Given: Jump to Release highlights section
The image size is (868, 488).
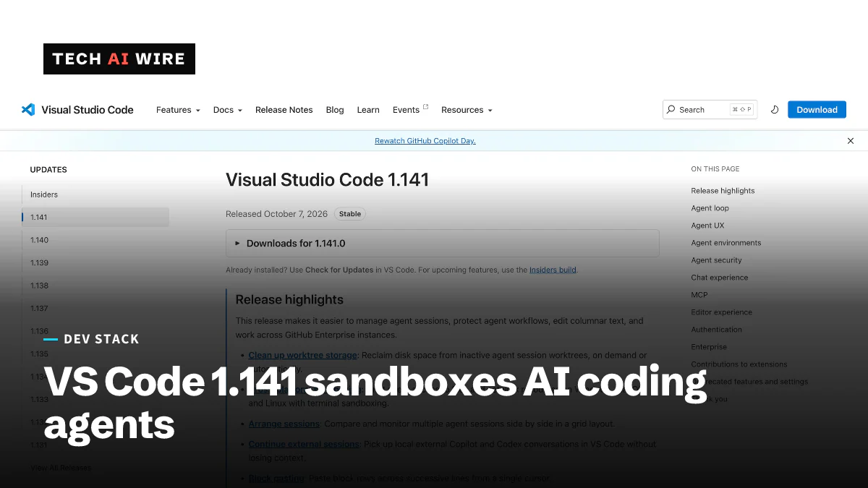Looking at the screenshot, I should (x=723, y=191).
